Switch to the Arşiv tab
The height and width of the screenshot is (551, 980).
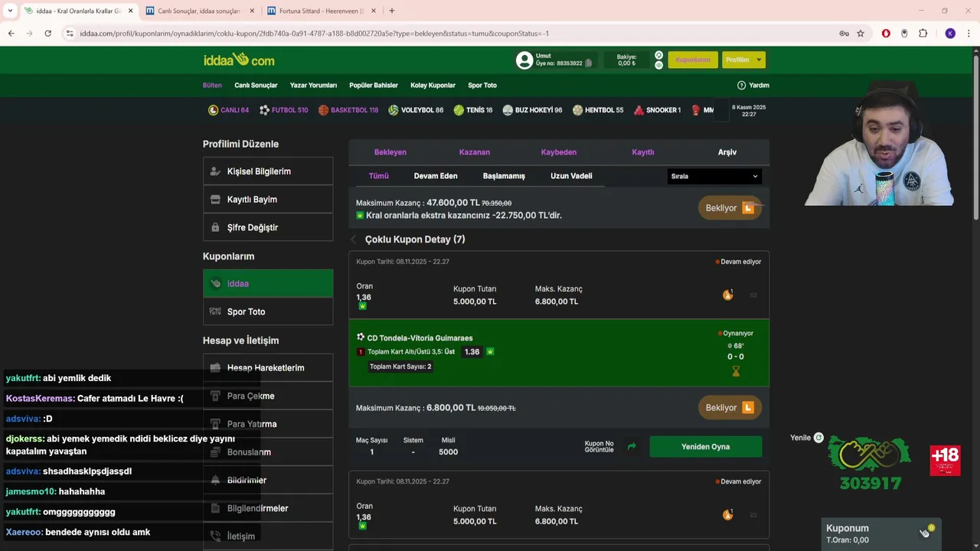coord(727,152)
